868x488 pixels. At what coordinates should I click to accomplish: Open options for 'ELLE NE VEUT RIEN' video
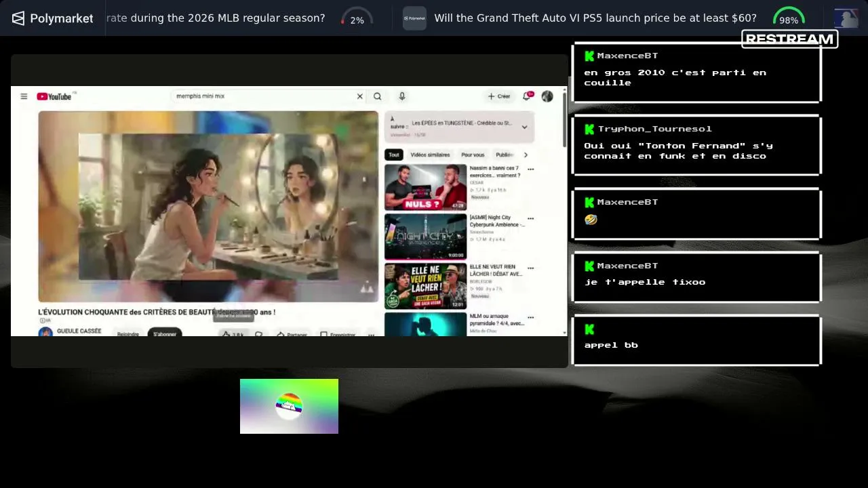click(530, 268)
